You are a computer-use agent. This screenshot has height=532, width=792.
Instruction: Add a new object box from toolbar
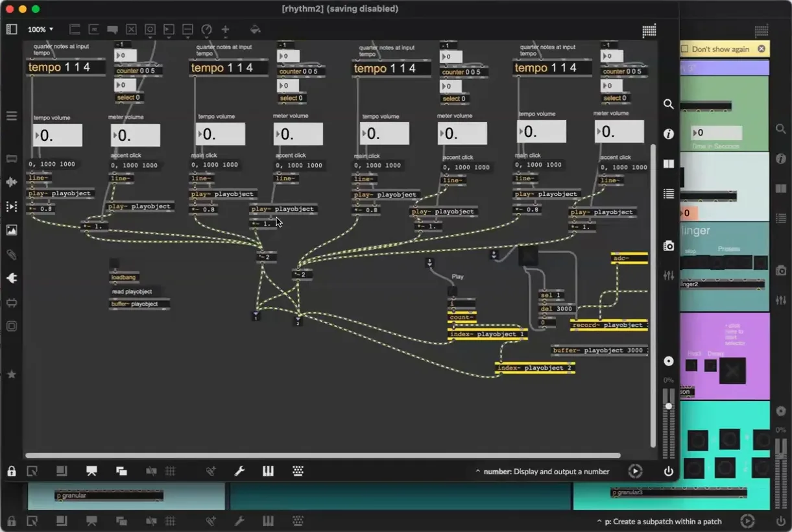click(x=74, y=29)
